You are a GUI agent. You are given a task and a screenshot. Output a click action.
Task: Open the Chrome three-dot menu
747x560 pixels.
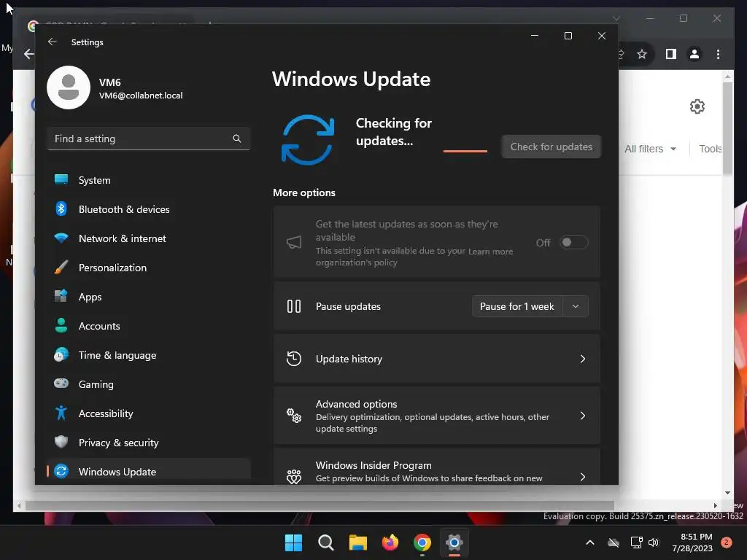tap(718, 54)
